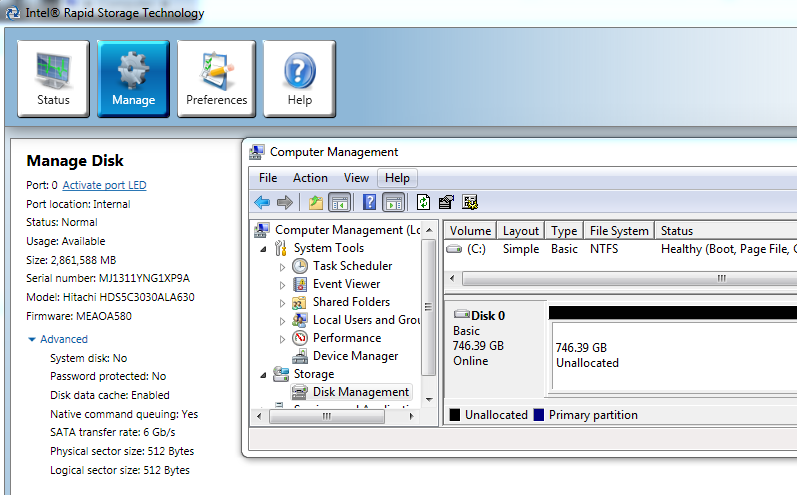797x495 pixels.
Task: Click the Refresh toolbar icon
Action: [424, 203]
